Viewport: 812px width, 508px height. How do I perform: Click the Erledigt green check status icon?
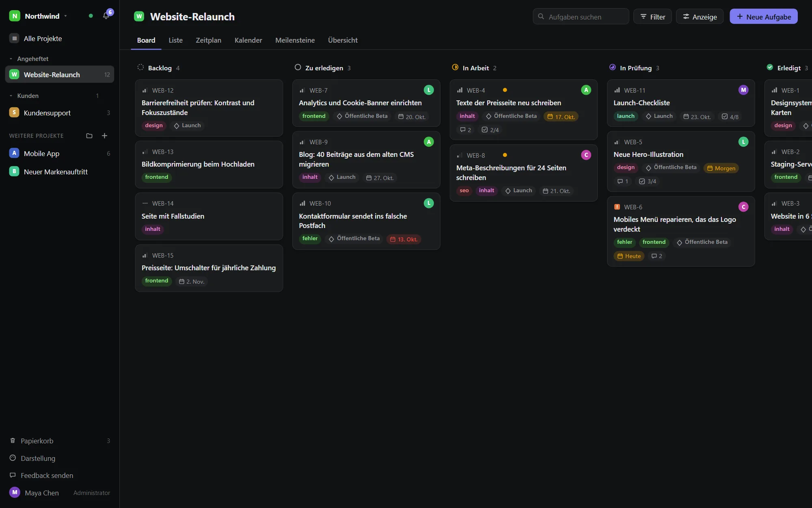[770, 67]
